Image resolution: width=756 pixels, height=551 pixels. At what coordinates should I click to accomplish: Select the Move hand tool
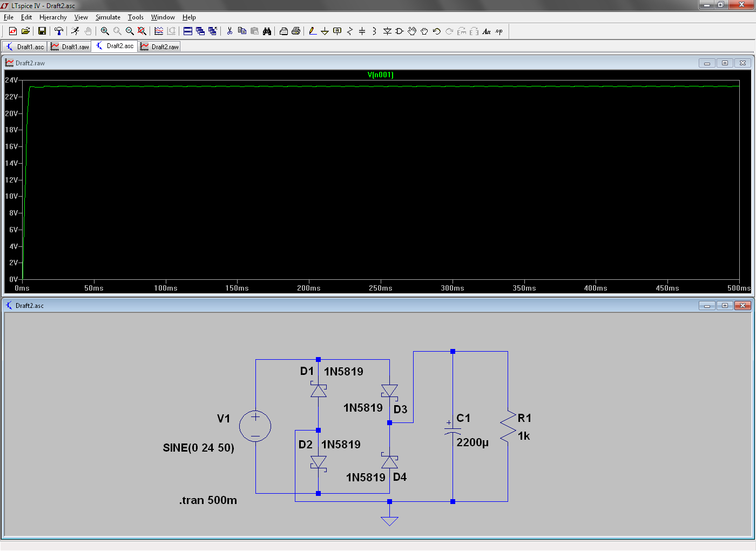(412, 31)
